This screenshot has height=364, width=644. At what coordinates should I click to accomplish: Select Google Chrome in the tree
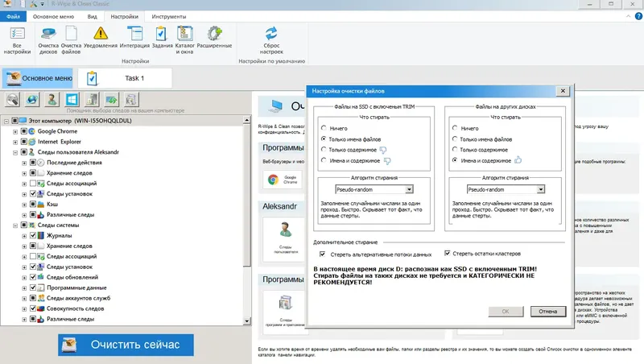click(57, 131)
